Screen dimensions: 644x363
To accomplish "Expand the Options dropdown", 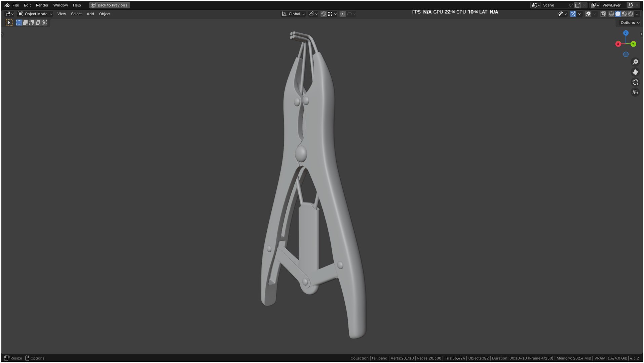I will pos(630,23).
